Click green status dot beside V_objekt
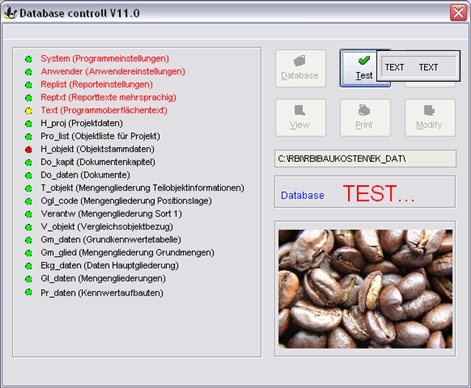 tap(29, 227)
